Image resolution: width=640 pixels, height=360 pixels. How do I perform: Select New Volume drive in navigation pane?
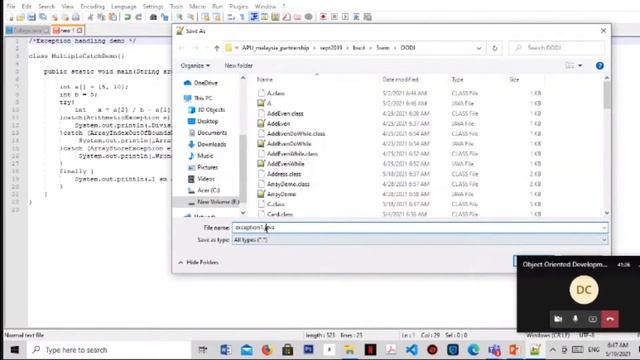point(213,202)
